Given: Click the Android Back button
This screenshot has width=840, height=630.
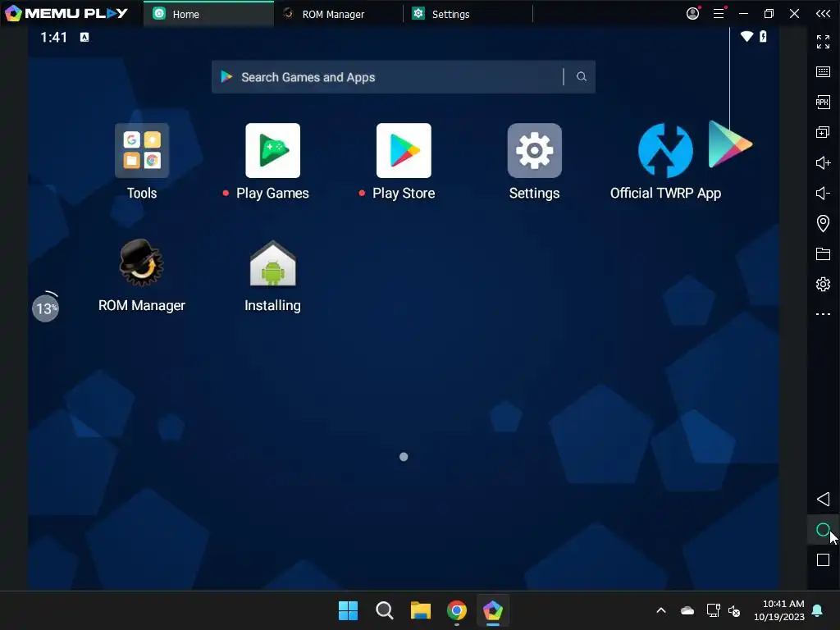Looking at the screenshot, I should (823, 500).
